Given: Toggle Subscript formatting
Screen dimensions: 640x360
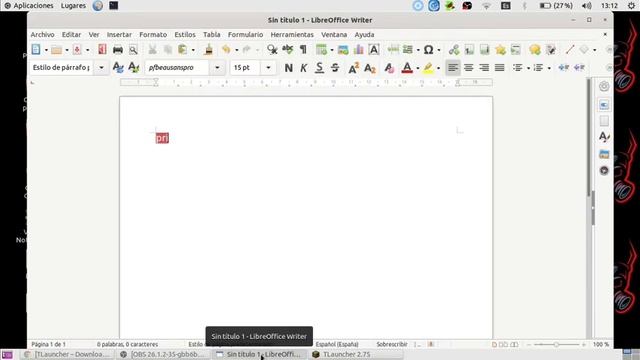Looking at the screenshot, I should [x=369, y=68].
